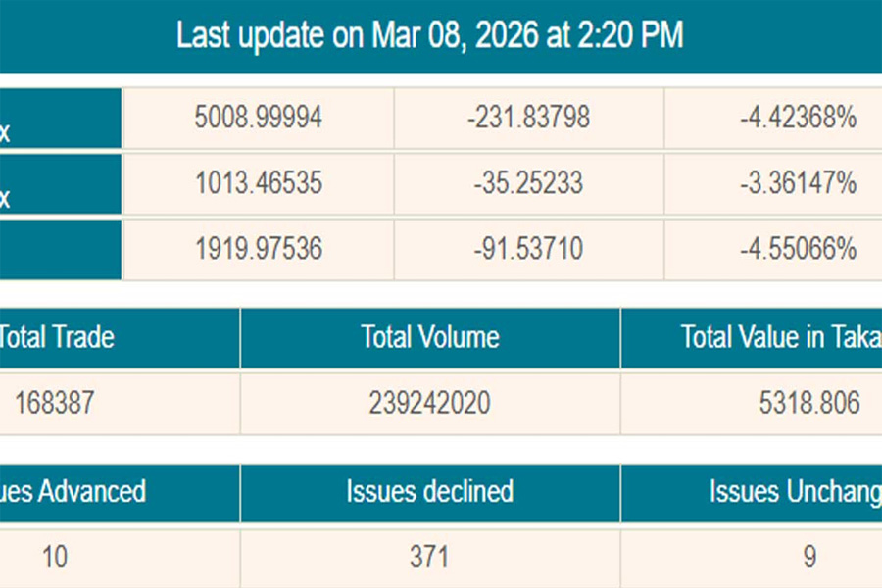This screenshot has width=882, height=588.
Task: Click the percentage change -4.55066%
Action: coord(798,249)
